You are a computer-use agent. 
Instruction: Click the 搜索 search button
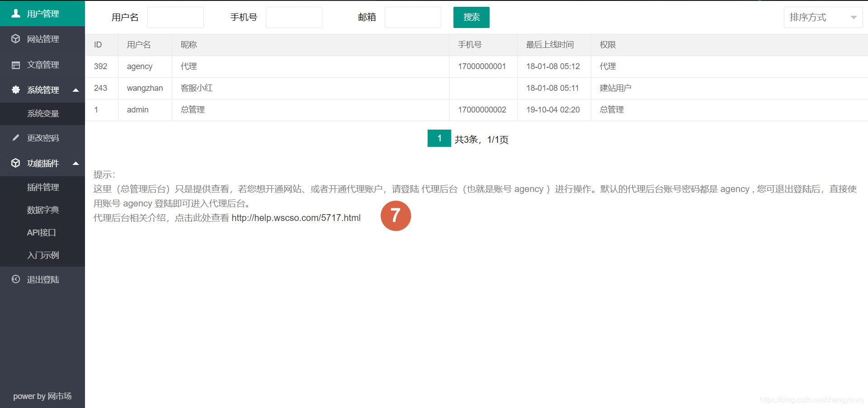[x=472, y=17]
